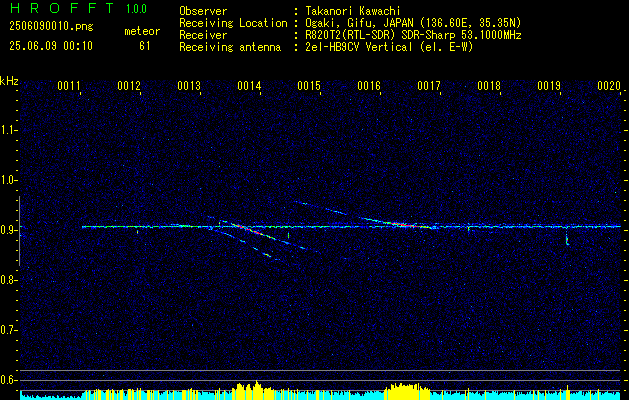The height and width of the screenshot is (400, 629).
Task: Click the Receiving antenna field label
Action: pyautogui.click(x=230, y=47)
